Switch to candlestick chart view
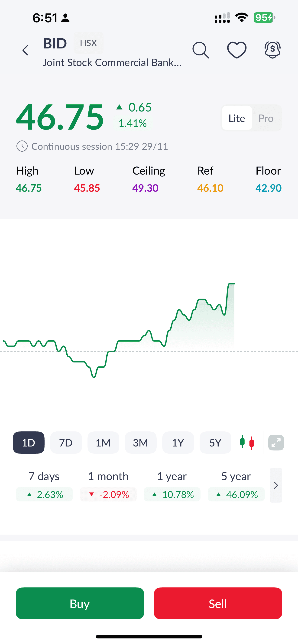 [x=247, y=443]
